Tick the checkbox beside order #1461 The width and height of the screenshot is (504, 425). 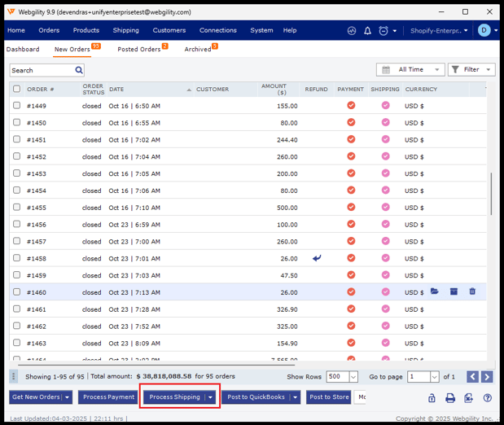click(17, 309)
